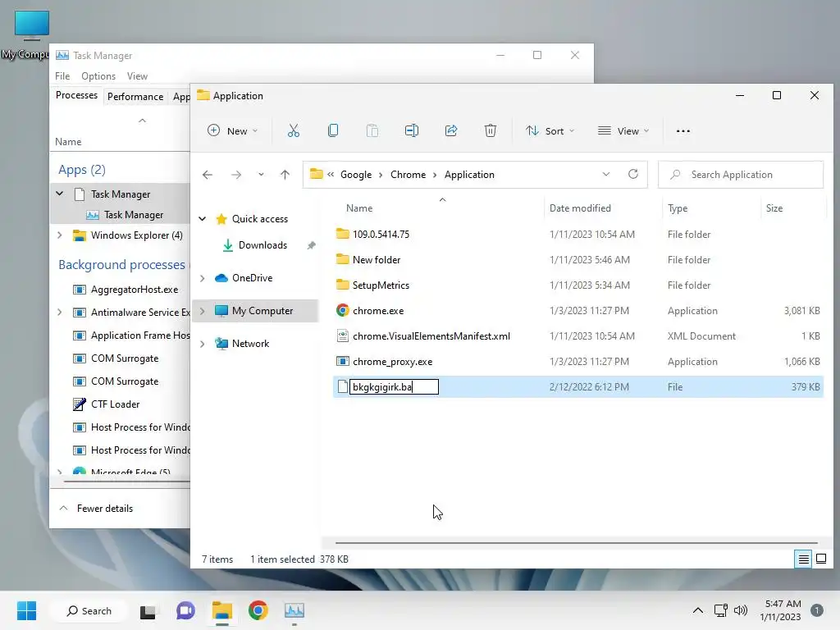Select the New folder item

[376, 260]
